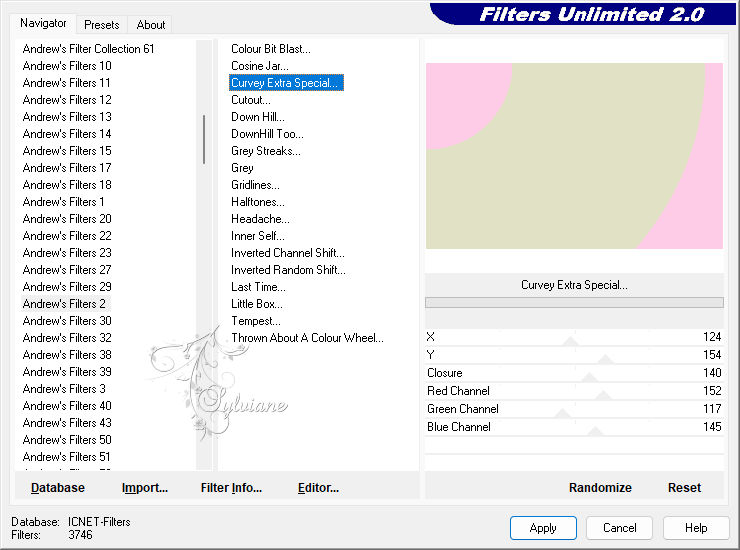Image resolution: width=740 pixels, height=550 pixels.
Task: Click the Database button
Action: pyautogui.click(x=58, y=488)
